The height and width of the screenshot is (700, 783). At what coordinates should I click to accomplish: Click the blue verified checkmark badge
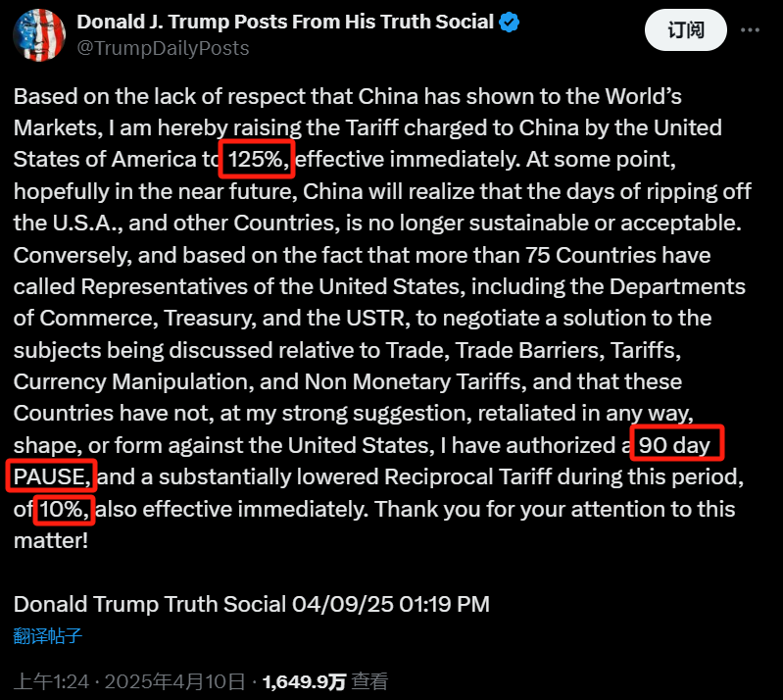pyautogui.click(x=510, y=22)
